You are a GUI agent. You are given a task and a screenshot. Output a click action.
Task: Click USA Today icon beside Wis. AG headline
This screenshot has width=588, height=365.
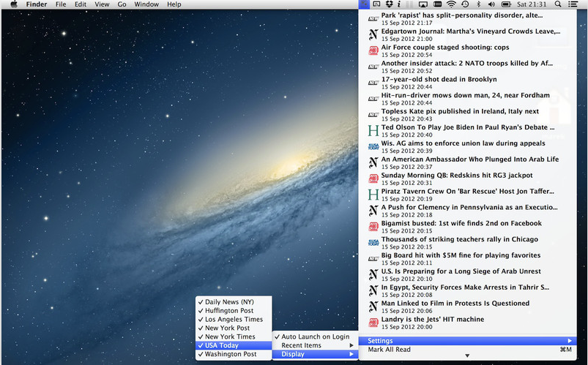[373, 146]
